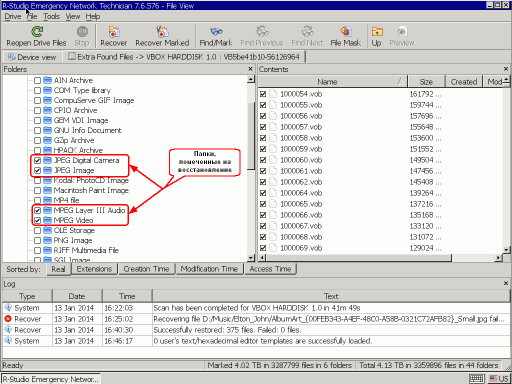The image size is (512, 384).
Task: Open the View menu
Action: (72, 16)
